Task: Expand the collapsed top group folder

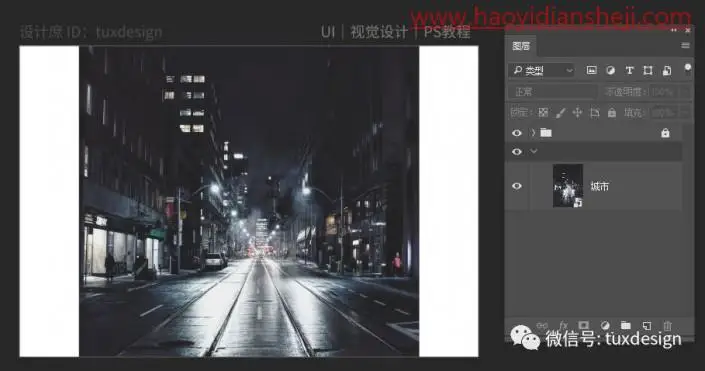Action: pyautogui.click(x=533, y=133)
